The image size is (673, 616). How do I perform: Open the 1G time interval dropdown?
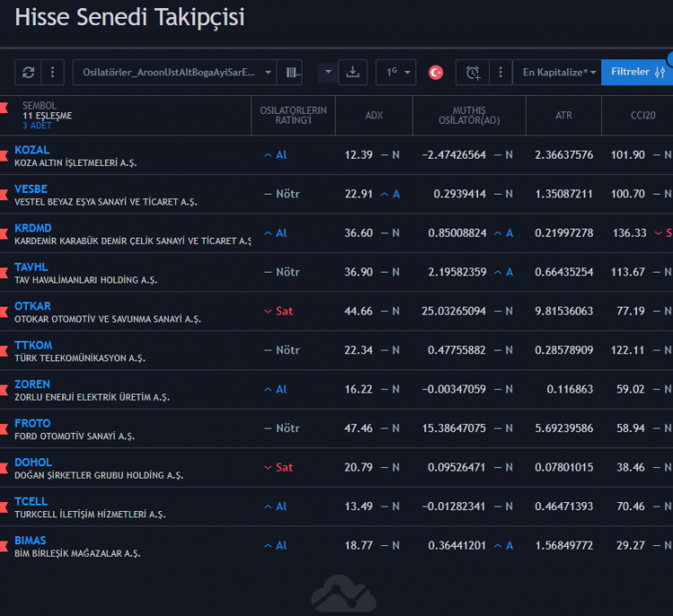[396, 72]
